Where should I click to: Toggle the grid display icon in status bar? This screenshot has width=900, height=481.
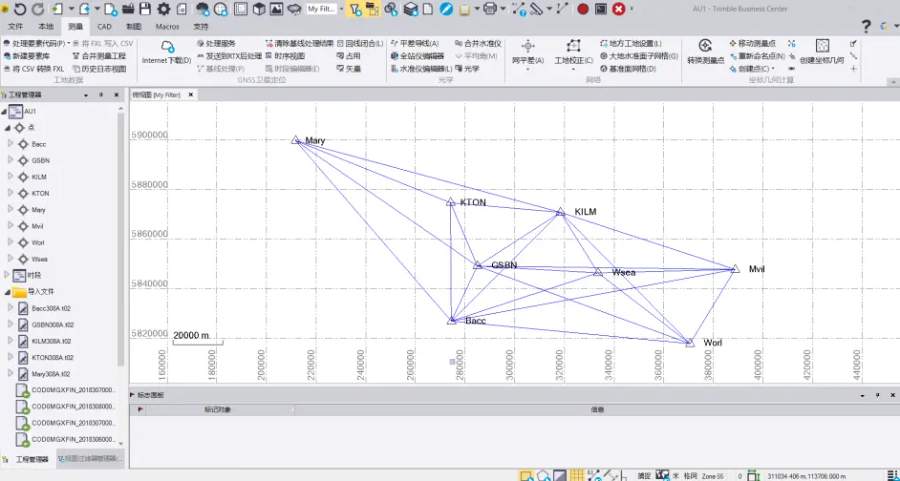(x=576, y=475)
